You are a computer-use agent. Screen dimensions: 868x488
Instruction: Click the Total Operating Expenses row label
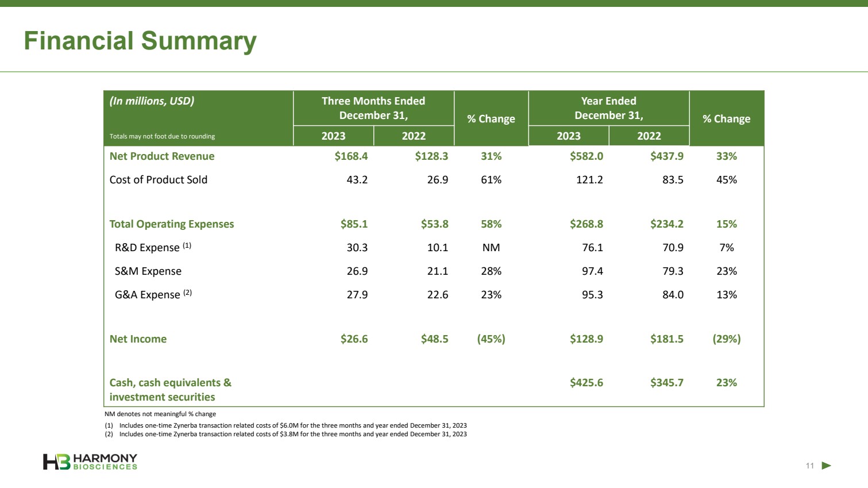pos(172,224)
